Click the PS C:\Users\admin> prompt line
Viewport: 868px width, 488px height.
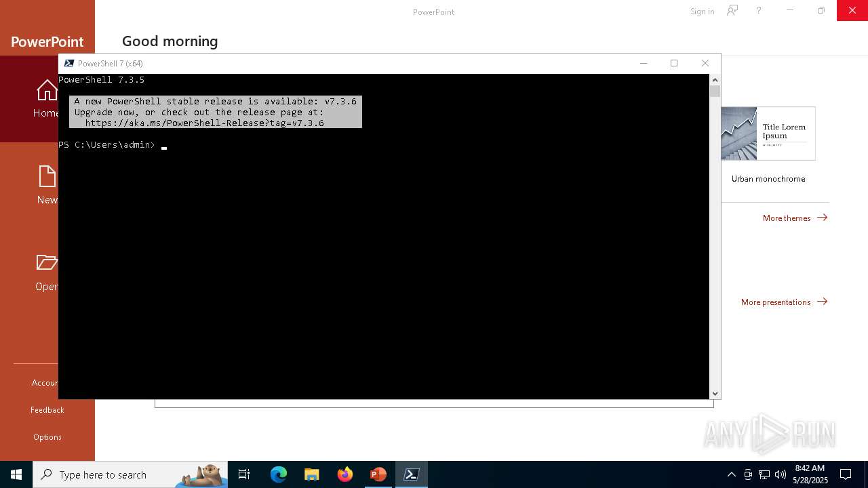point(106,145)
